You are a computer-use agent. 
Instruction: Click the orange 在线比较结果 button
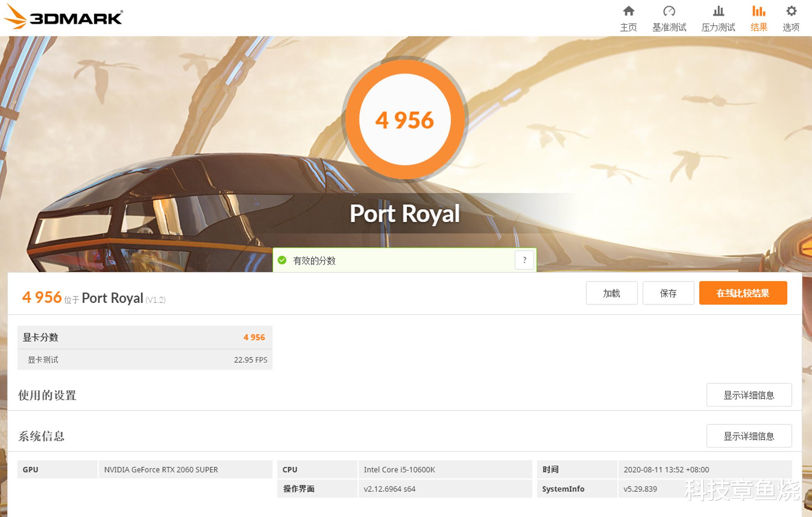coord(743,293)
